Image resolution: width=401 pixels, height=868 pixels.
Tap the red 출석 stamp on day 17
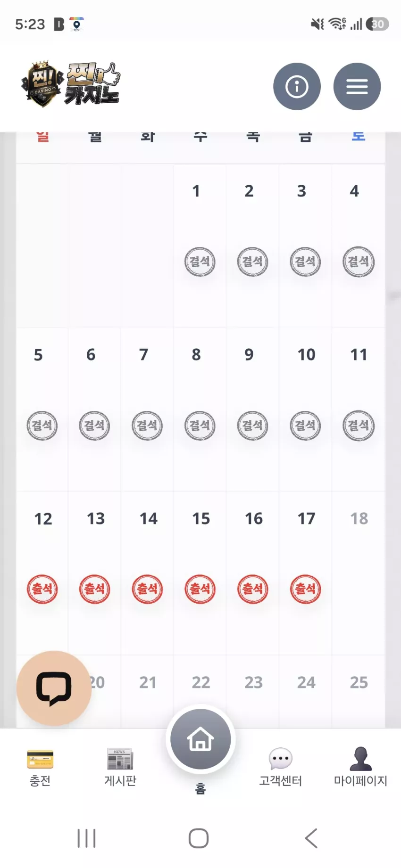pyautogui.click(x=305, y=589)
